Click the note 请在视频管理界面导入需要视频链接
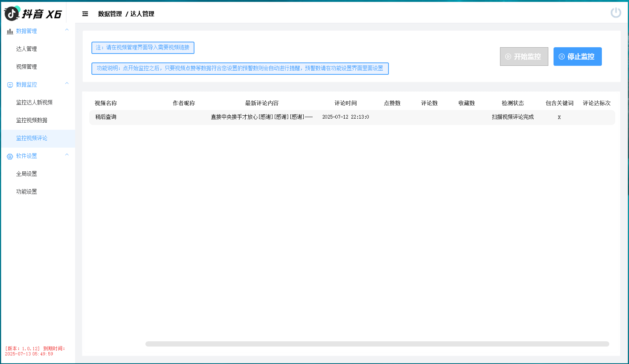The width and height of the screenshot is (629, 364). coord(143,48)
